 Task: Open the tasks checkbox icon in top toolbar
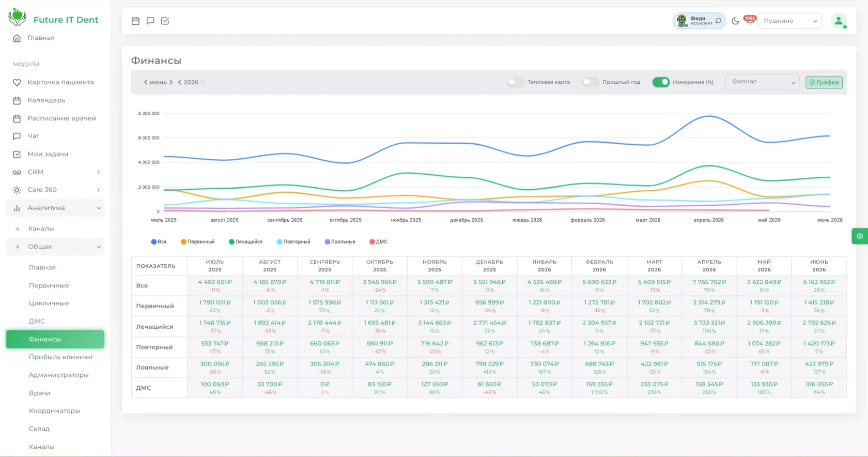[165, 21]
